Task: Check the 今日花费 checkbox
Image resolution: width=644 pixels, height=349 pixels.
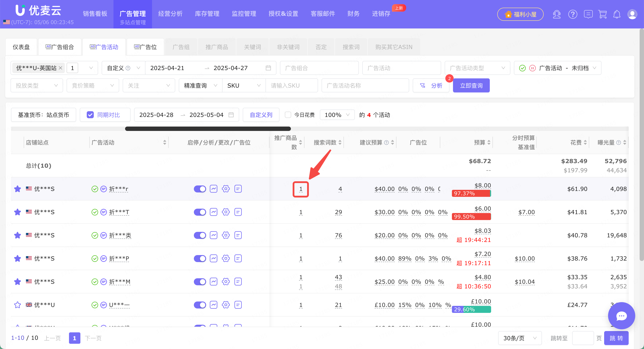Action: coord(288,115)
